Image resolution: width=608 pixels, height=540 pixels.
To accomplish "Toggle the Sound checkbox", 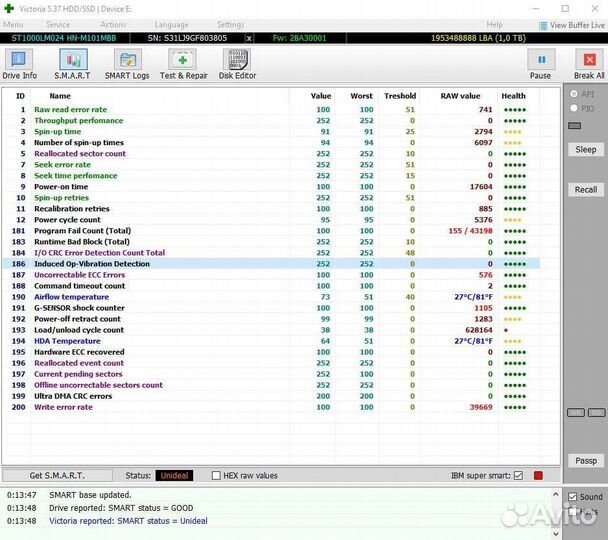I will point(572,496).
